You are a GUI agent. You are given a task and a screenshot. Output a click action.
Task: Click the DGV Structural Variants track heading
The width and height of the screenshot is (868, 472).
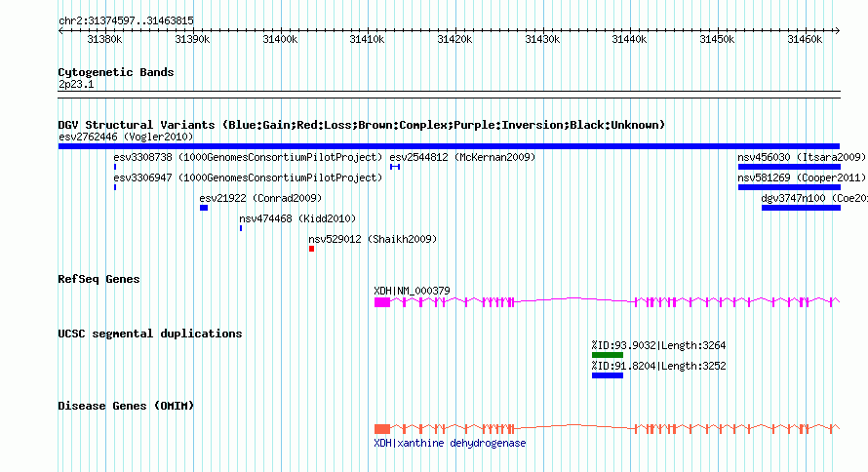(362, 125)
